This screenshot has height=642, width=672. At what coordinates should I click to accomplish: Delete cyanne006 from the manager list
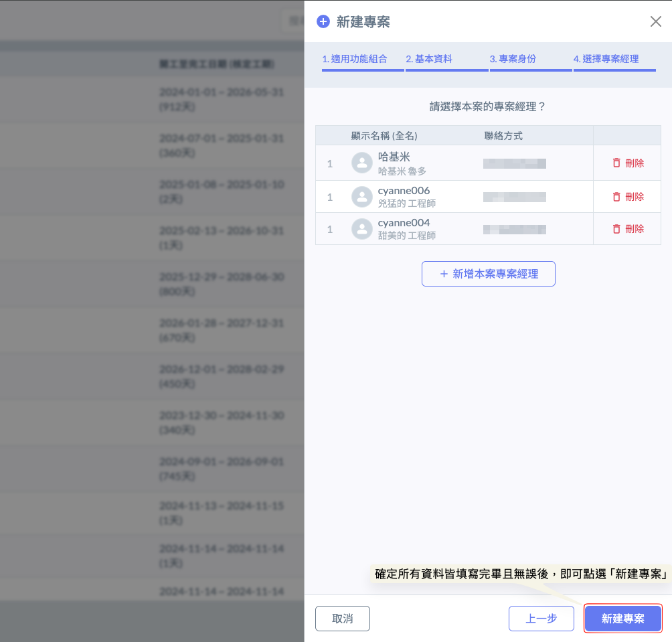pyautogui.click(x=628, y=197)
